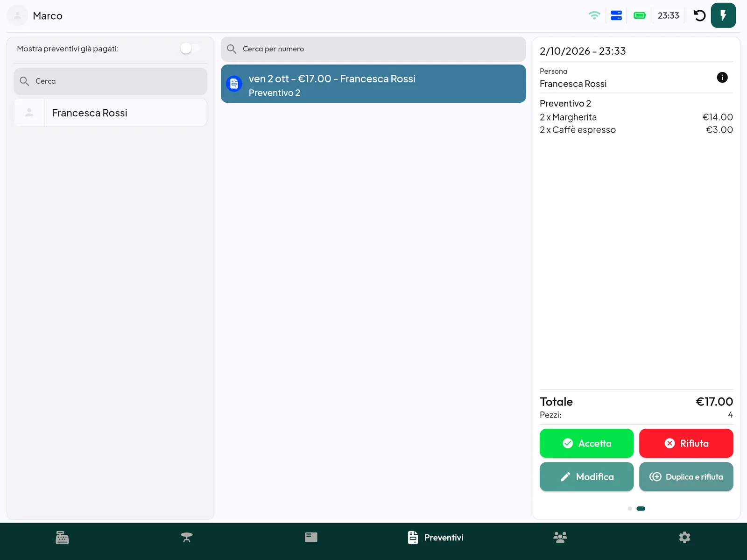Click the green battery status icon
The image size is (747, 560).
(640, 15)
